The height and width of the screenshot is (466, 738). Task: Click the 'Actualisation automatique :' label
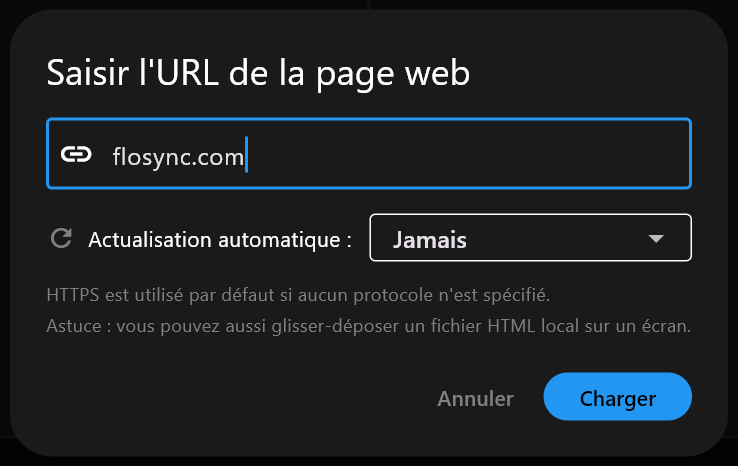click(x=220, y=240)
